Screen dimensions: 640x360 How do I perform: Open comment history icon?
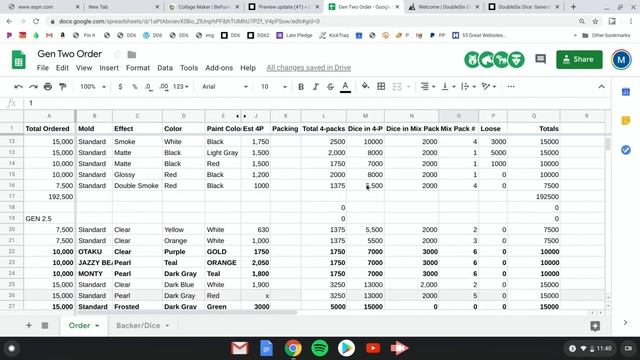click(x=540, y=60)
